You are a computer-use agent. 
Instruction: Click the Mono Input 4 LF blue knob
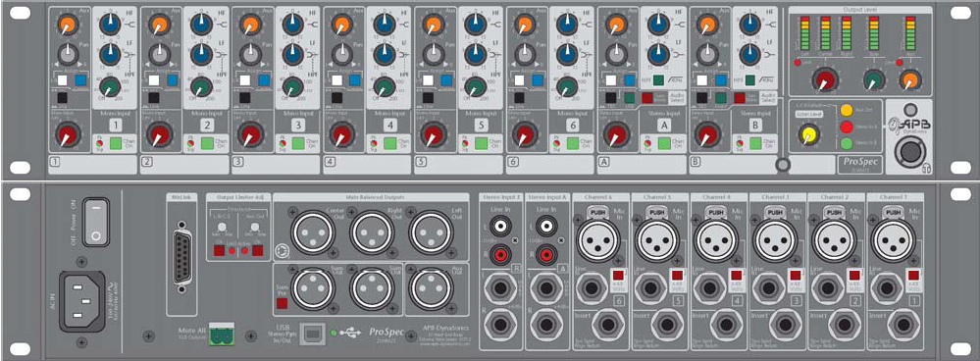tap(384, 54)
